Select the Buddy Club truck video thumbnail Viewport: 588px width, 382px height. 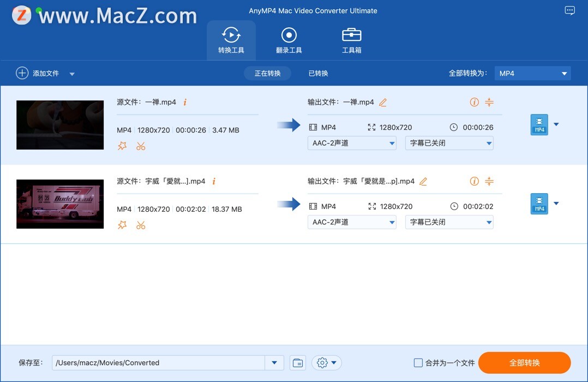60,204
